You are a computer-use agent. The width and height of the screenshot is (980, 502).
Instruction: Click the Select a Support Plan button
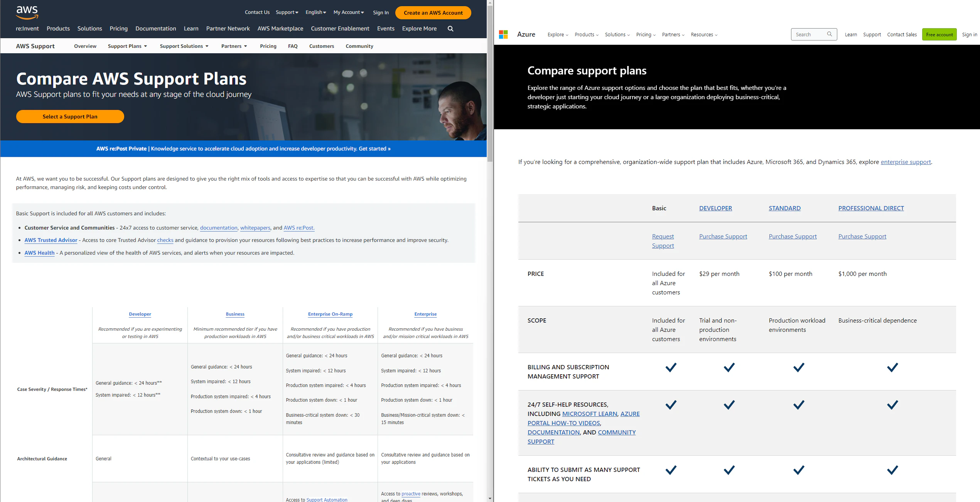tap(70, 116)
